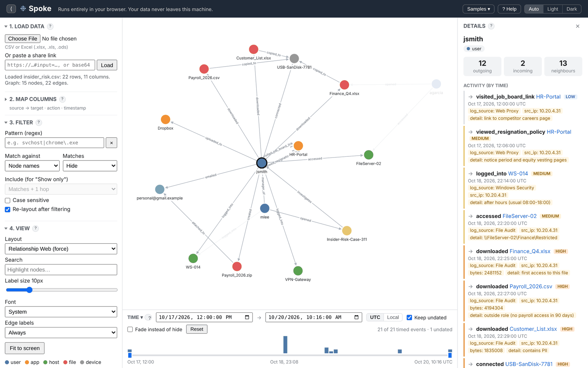Collapse the sidebar with the top-left chevron button
The width and height of the screenshot is (588, 368).
click(11, 9)
